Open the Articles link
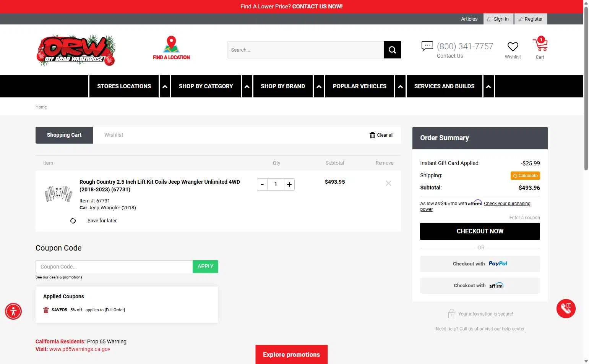589x364 pixels. pos(469,19)
